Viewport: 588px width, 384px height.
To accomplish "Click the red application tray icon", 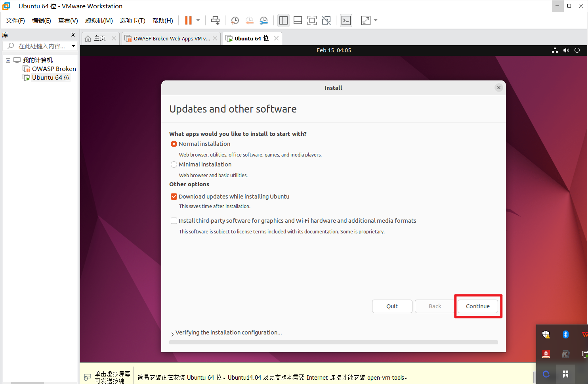I will (546, 354).
